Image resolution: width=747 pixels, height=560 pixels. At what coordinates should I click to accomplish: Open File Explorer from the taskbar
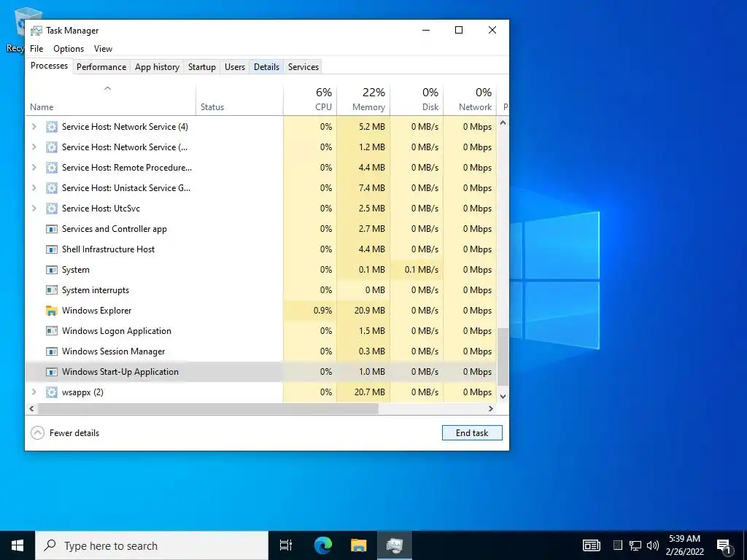point(359,545)
